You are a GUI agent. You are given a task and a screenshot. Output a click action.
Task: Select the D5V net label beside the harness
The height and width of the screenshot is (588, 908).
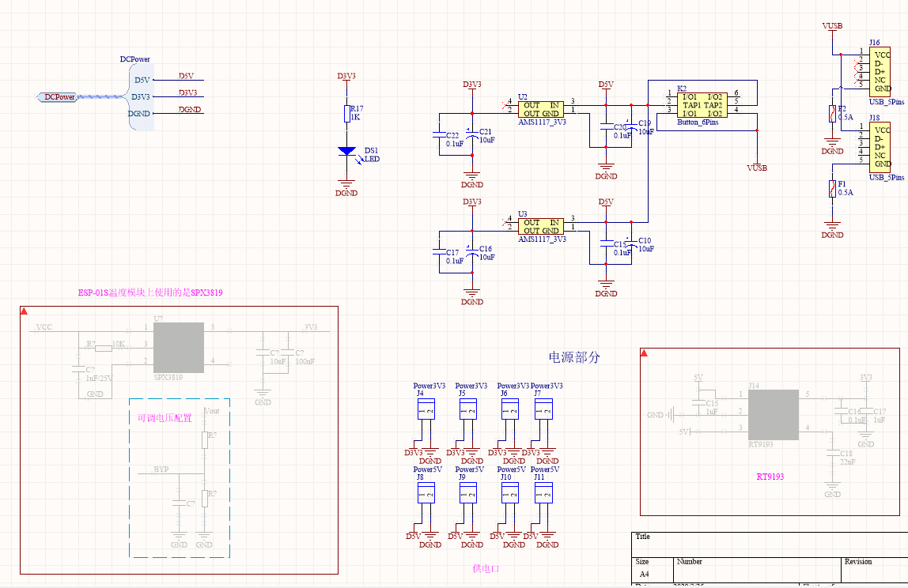tap(186, 76)
